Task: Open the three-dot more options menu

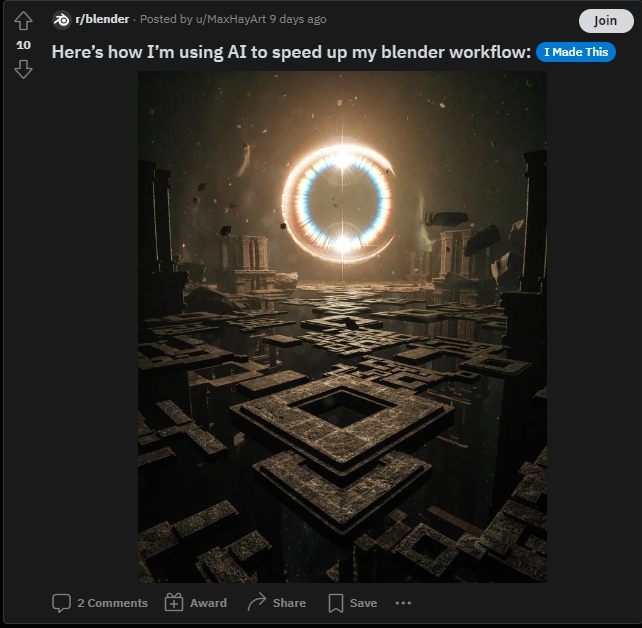Action: click(403, 603)
